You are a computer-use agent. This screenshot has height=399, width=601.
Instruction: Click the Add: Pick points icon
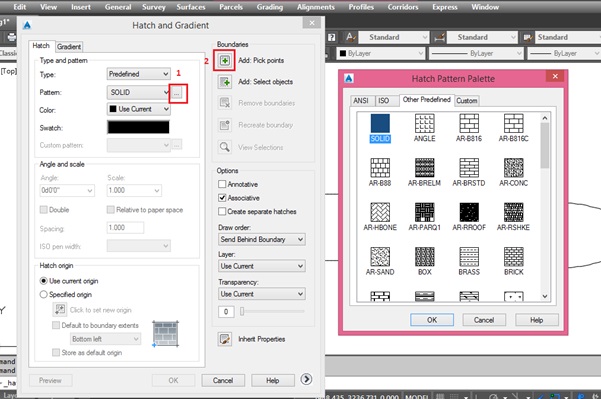pyautogui.click(x=225, y=60)
